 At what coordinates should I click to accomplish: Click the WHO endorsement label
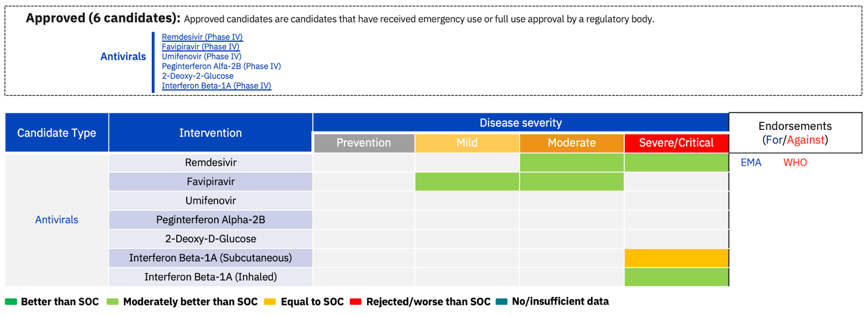(x=795, y=162)
